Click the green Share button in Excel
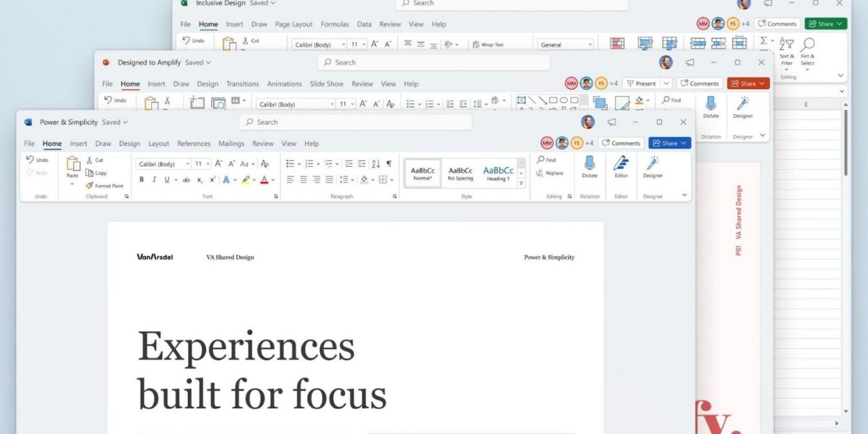This screenshot has height=434, width=868. click(826, 24)
